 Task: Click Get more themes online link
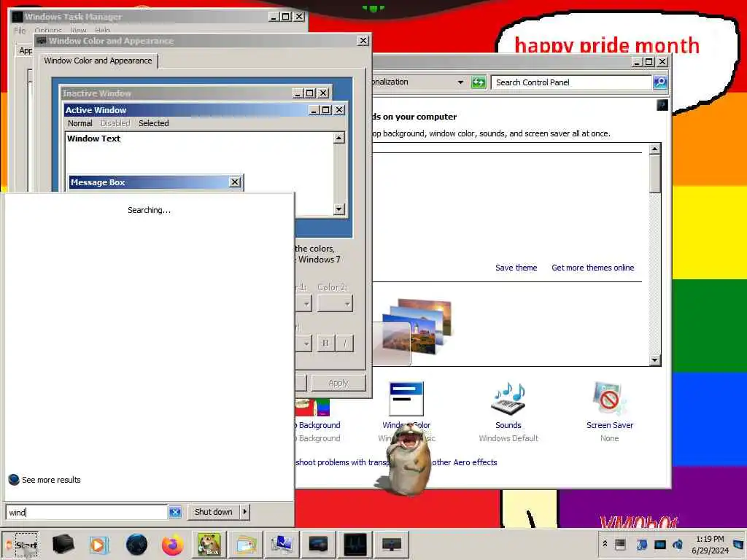[x=592, y=268]
